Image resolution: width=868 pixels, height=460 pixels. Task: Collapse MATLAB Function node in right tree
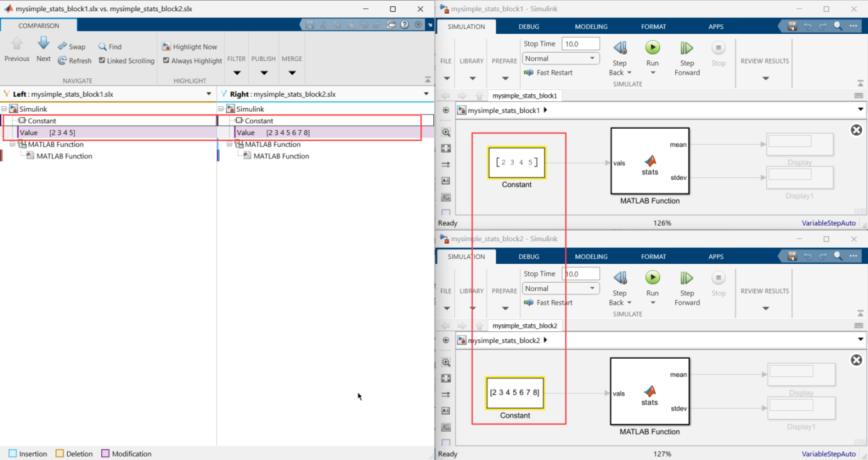[x=230, y=145]
